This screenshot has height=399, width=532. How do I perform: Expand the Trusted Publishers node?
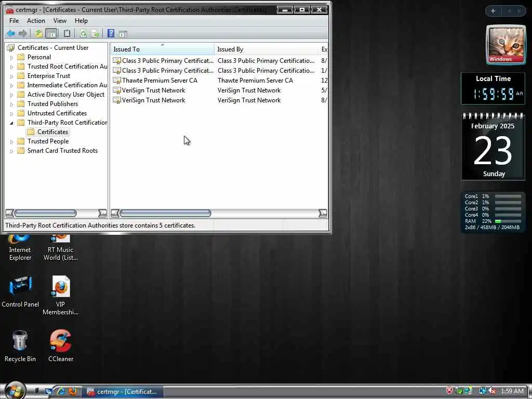tap(11, 104)
